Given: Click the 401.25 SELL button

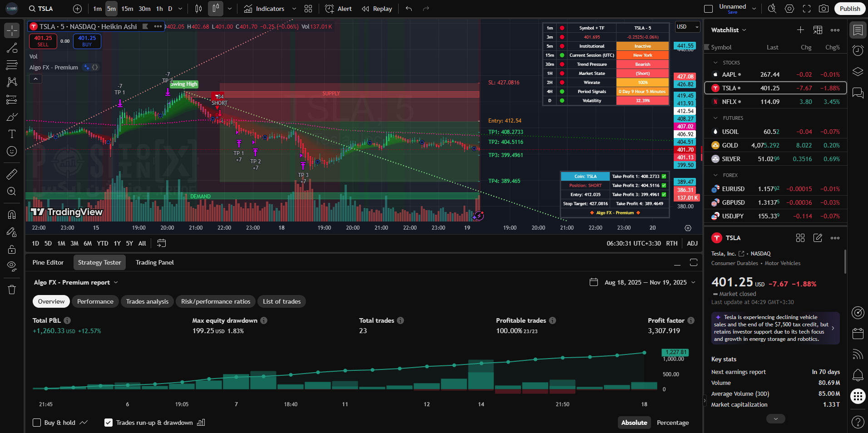Looking at the screenshot, I should [43, 41].
